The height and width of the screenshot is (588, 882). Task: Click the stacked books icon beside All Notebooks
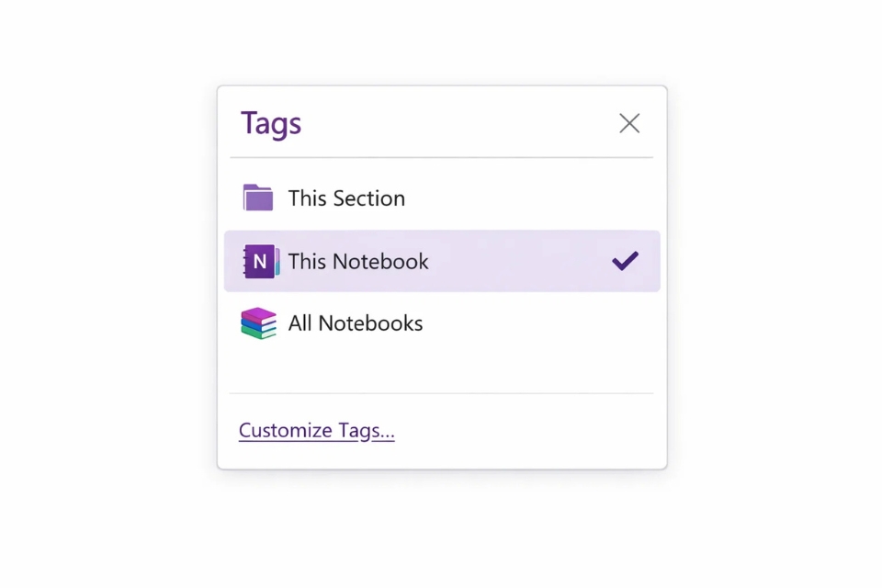pyautogui.click(x=258, y=322)
